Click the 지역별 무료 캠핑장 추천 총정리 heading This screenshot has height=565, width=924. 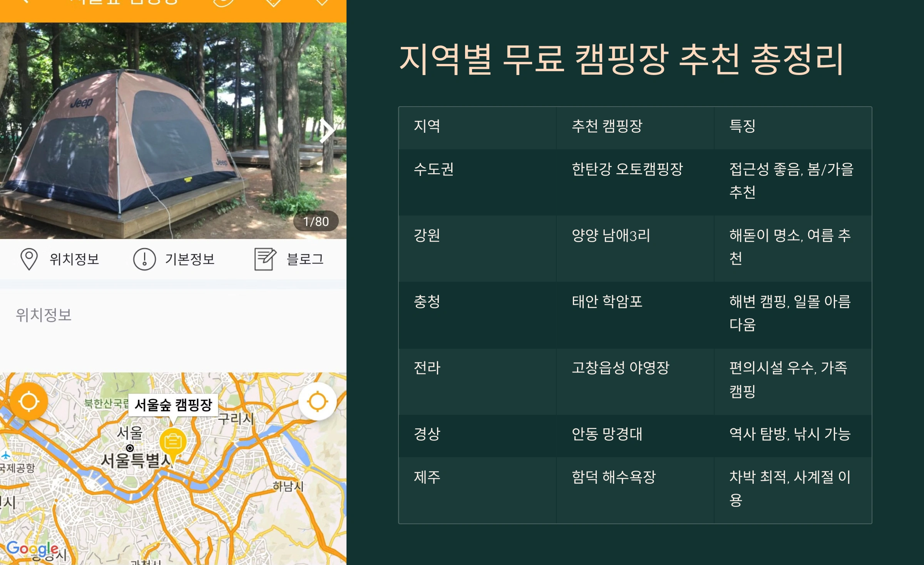click(x=621, y=60)
